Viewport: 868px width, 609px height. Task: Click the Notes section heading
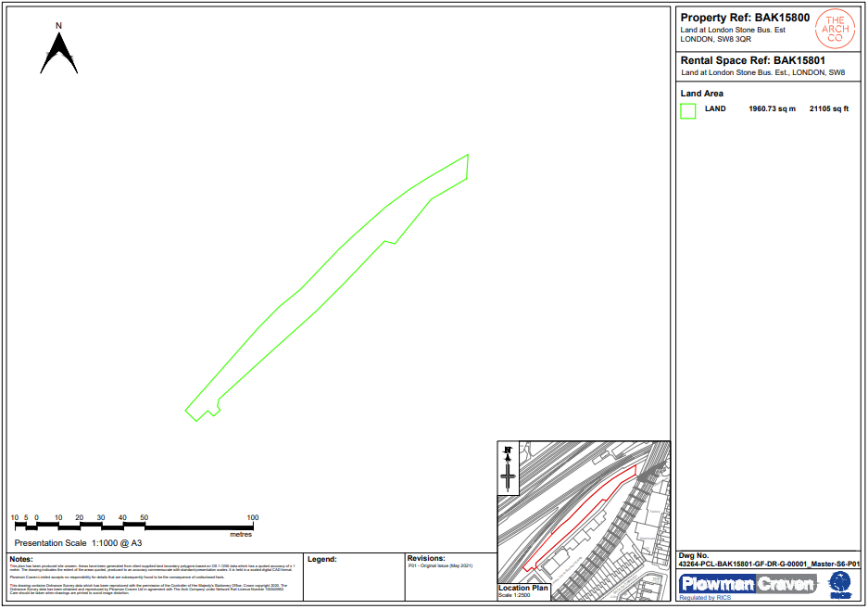pyautogui.click(x=20, y=559)
